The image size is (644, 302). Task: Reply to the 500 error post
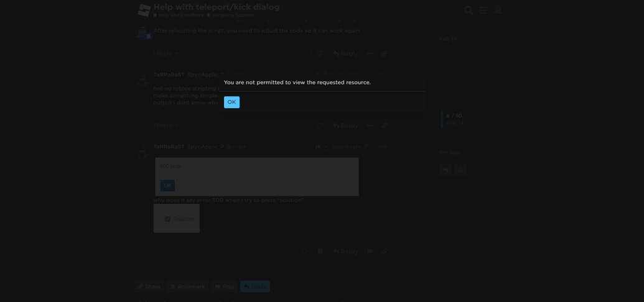click(x=345, y=251)
